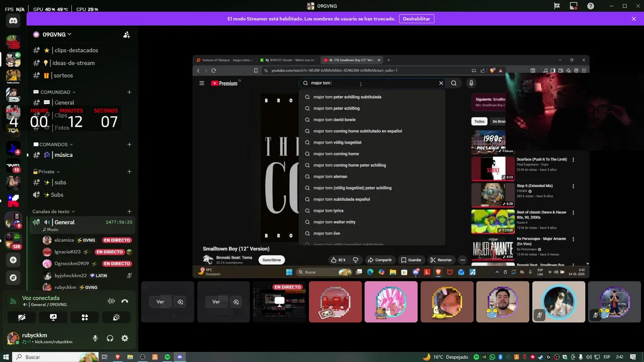
Task: Add channel to Canales de texto
Action: coord(129,212)
